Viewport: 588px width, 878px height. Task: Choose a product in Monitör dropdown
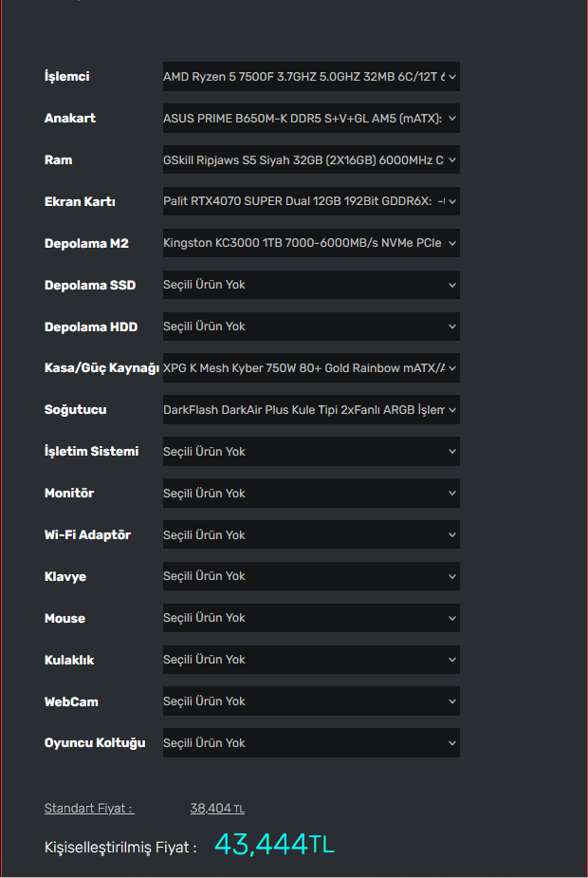tap(311, 494)
